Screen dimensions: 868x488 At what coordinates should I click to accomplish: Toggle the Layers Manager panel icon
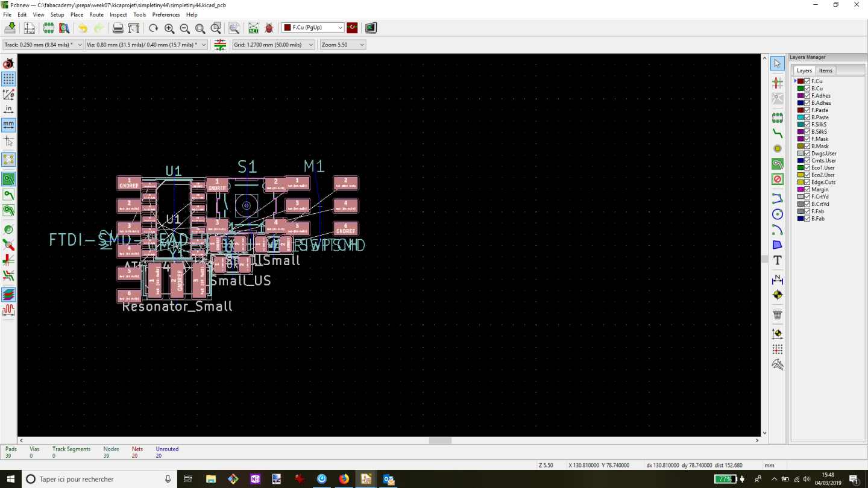click(8, 295)
